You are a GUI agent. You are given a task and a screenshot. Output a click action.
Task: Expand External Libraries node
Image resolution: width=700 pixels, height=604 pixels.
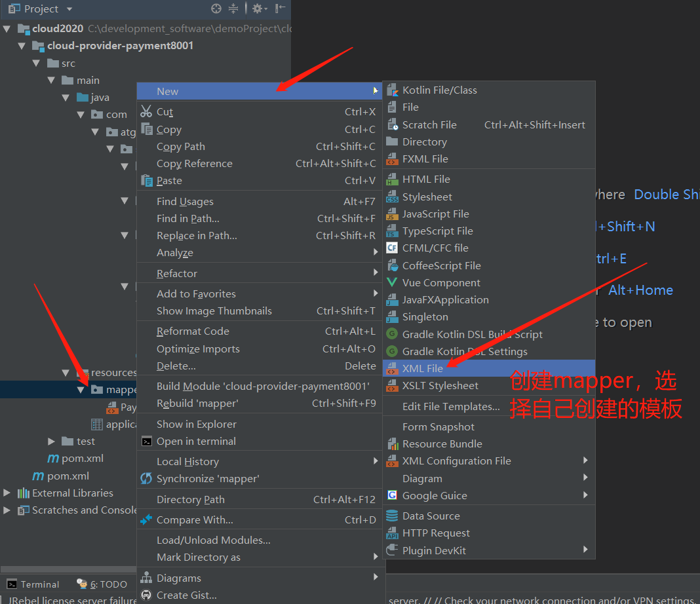pos(7,493)
